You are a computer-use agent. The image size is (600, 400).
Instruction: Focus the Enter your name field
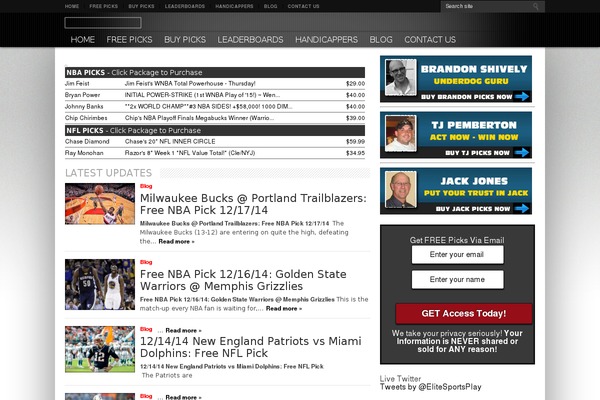457,279
